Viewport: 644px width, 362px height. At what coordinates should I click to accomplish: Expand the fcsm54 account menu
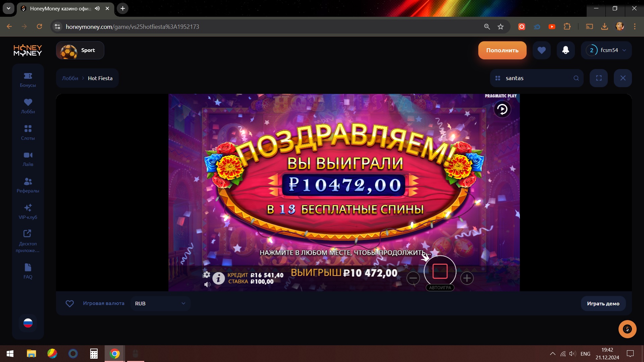(606, 50)
